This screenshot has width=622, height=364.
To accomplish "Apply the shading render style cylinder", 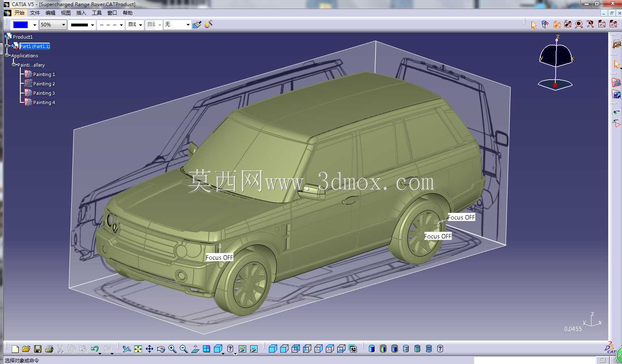I will pyautogui.click(x=372, y=349).
